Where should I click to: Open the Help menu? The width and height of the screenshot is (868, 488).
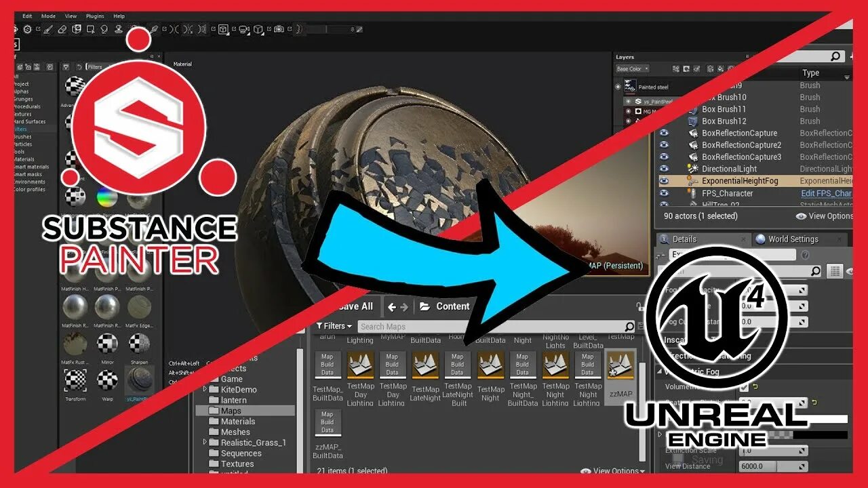click(119, 16)
